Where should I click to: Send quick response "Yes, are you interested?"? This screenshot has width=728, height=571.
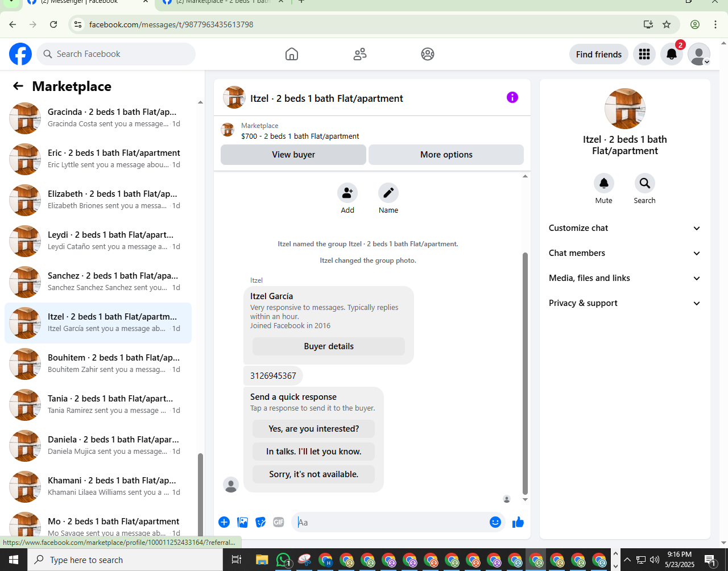coord(314,429)
